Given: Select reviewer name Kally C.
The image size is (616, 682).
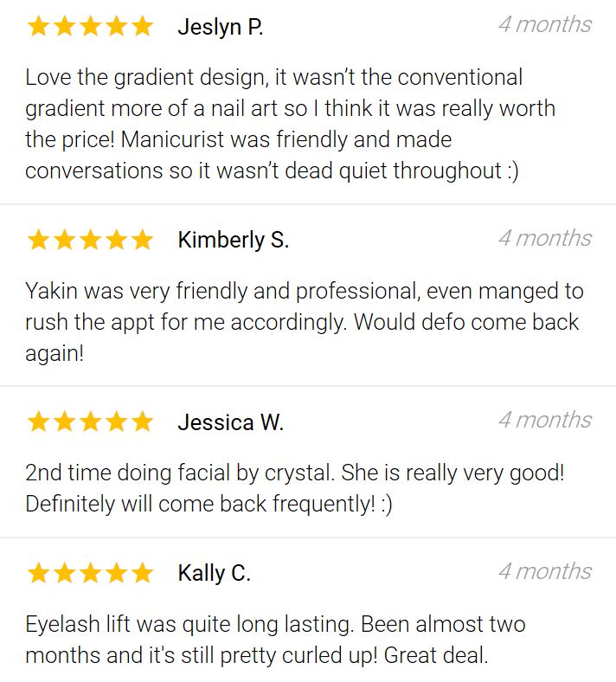Looking at the screenshot, I should click(215, 573).
